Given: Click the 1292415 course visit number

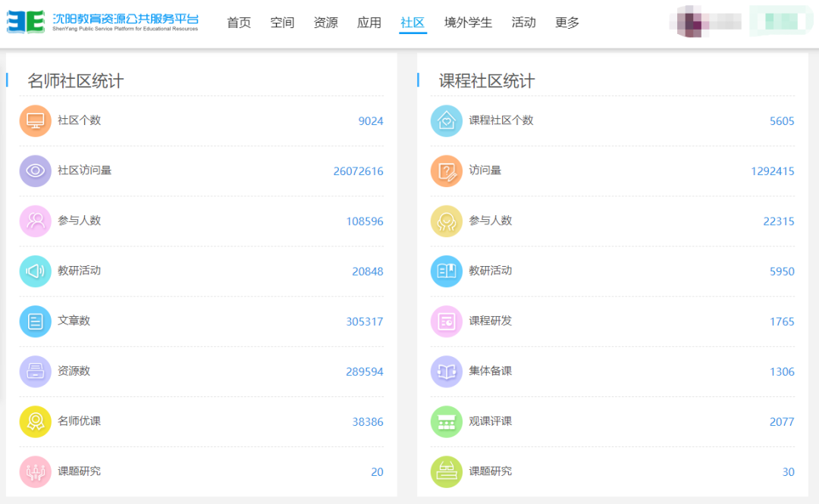Looking at the screenshot, I should tap(772, 171).
